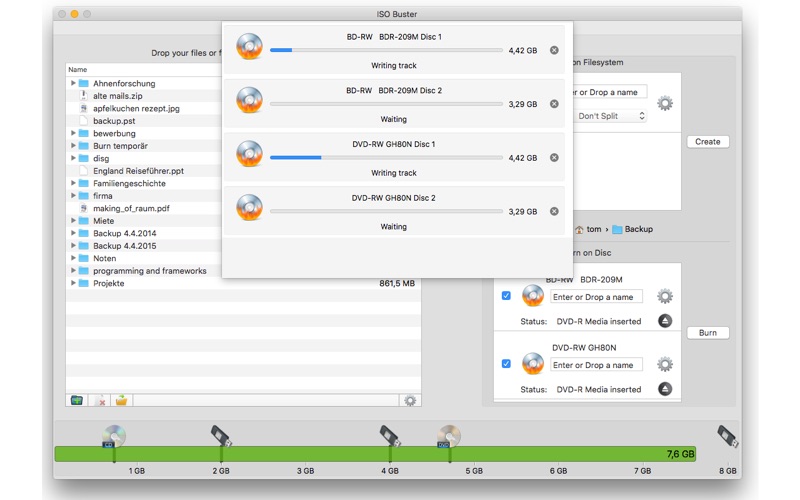
Task: Click the burning disc icon for GH80N Disc 2
Action: pos(249,208)
